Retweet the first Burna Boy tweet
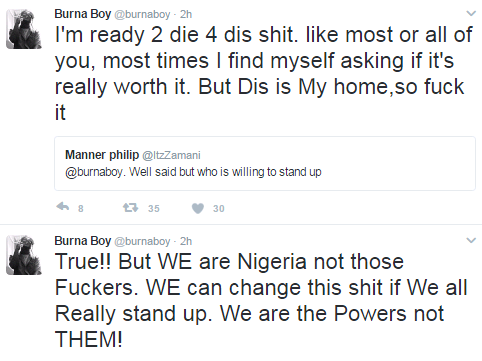482x361 pixels. pyautogui.click(x=130, y=208)
